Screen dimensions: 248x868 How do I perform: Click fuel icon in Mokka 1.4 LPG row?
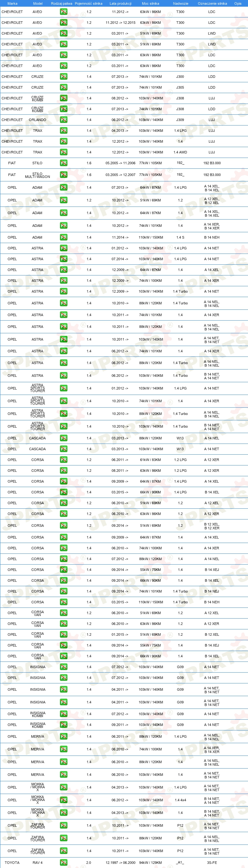click(x=64, y=787)
